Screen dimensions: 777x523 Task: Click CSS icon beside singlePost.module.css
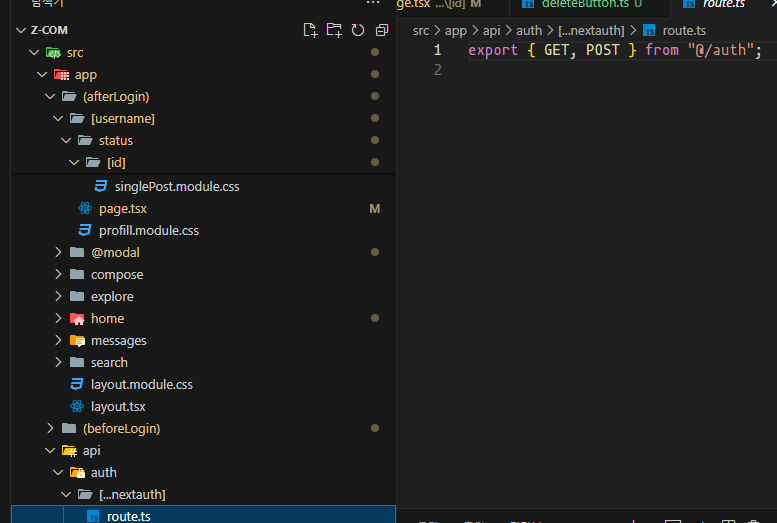[x=101, y=186]
